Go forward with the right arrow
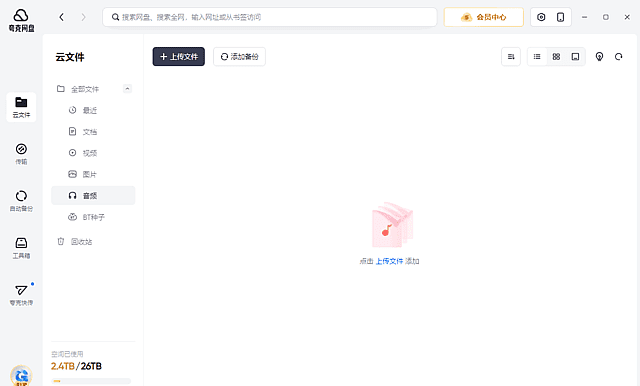Screen dimensions: 640x386 click(83, 17)
